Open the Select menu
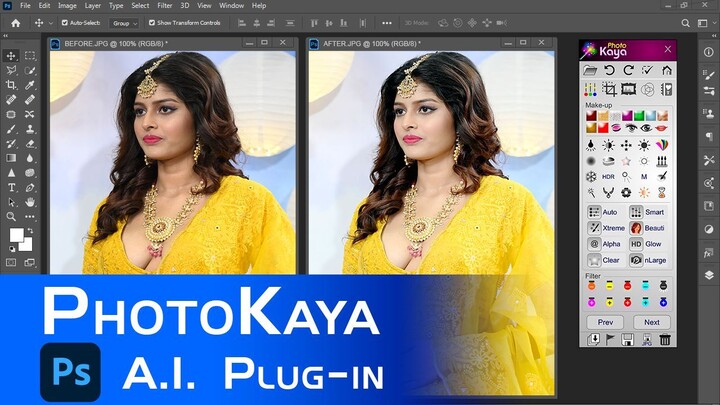 click(140, 6)
